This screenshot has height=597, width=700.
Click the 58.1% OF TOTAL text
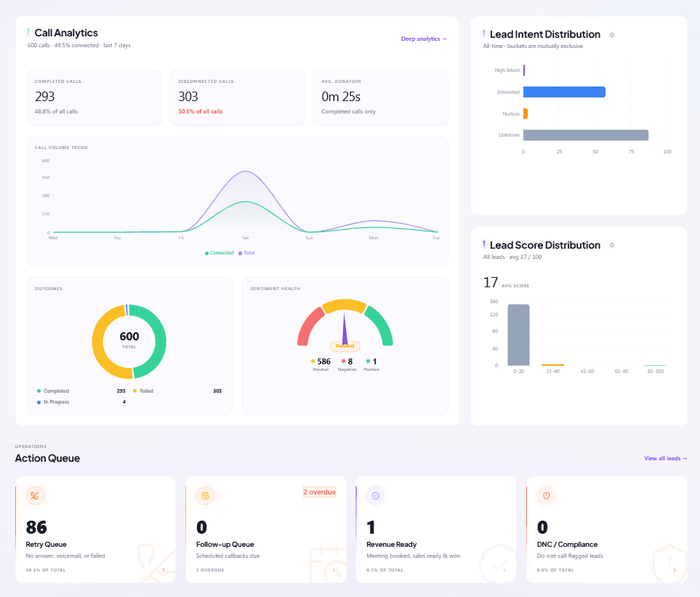tap(46, 570)
